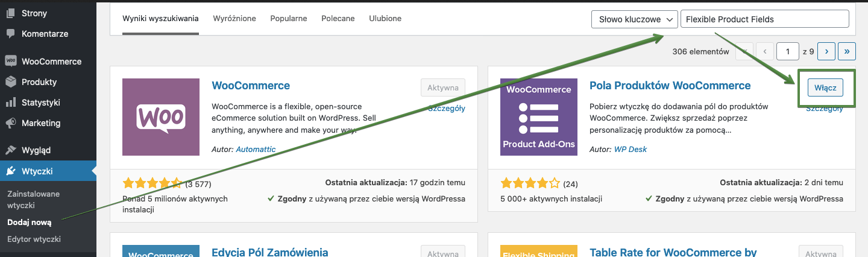Click the WooCommerce plugin title link
The height and width of the screenshot is (257, 868).
[251, 86]
